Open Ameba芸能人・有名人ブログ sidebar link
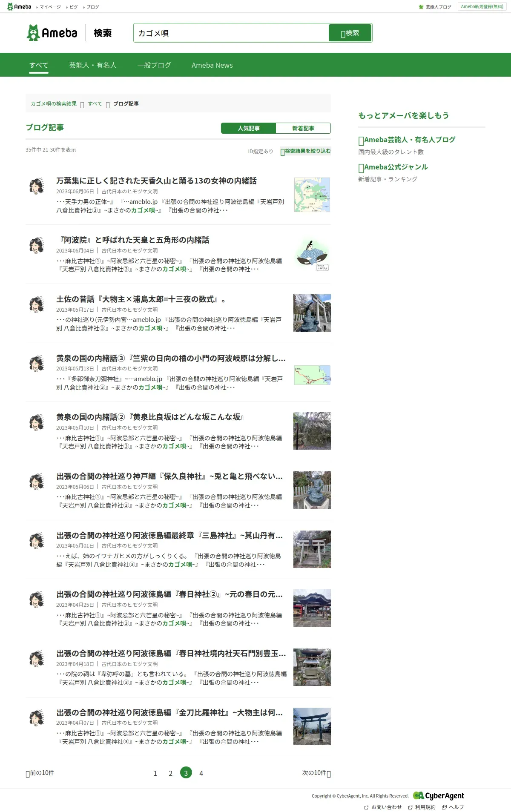 407,140
